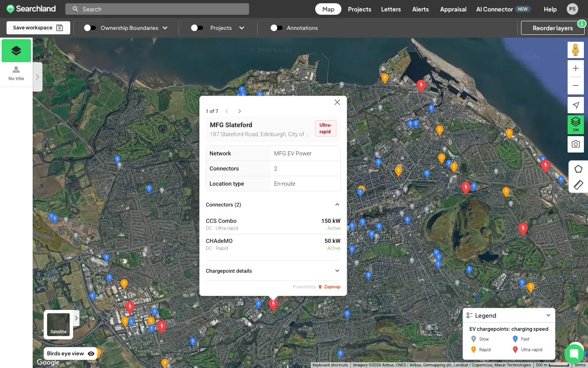Open Help menu
The height and width of the screenshot is (368, 588).
pos(550,9)
